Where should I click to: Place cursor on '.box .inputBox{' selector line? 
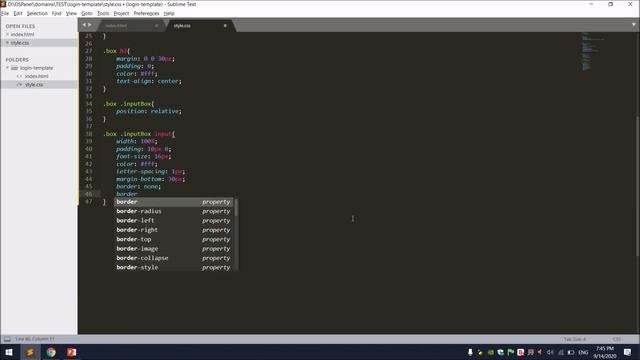(129, 104)
